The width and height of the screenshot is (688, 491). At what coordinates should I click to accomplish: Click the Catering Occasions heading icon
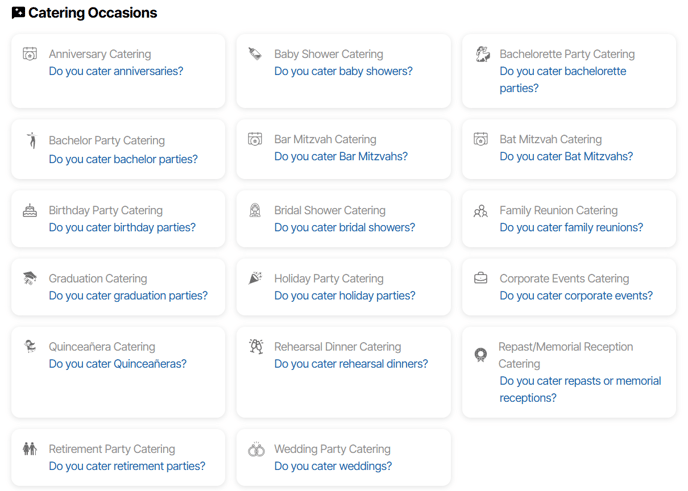tap(18, 13)
